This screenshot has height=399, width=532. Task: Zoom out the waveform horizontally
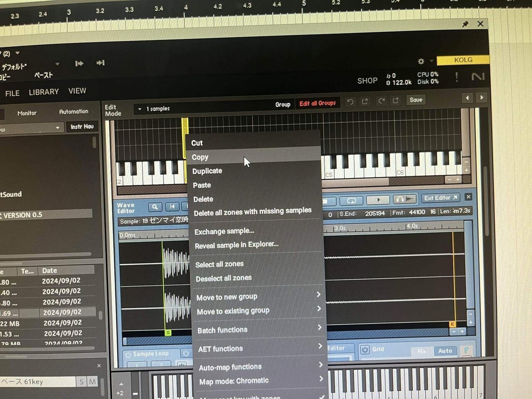(454, 331)
